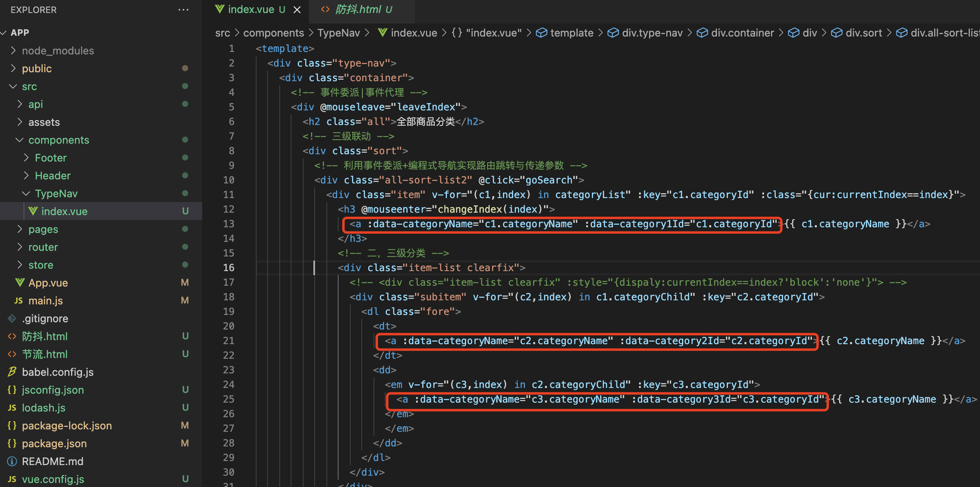The width and height of the screenshot is (980, 487).
Task: Open Explorer more actions ellipsis menu
Action: pyautogui.click(x=183, y=10)
